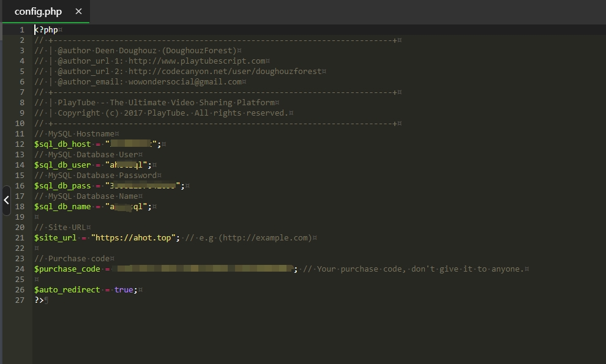The image size is (606, 364).
Task: Place cursor on $sql_db_host variable
Action: (x=62, y=144)
